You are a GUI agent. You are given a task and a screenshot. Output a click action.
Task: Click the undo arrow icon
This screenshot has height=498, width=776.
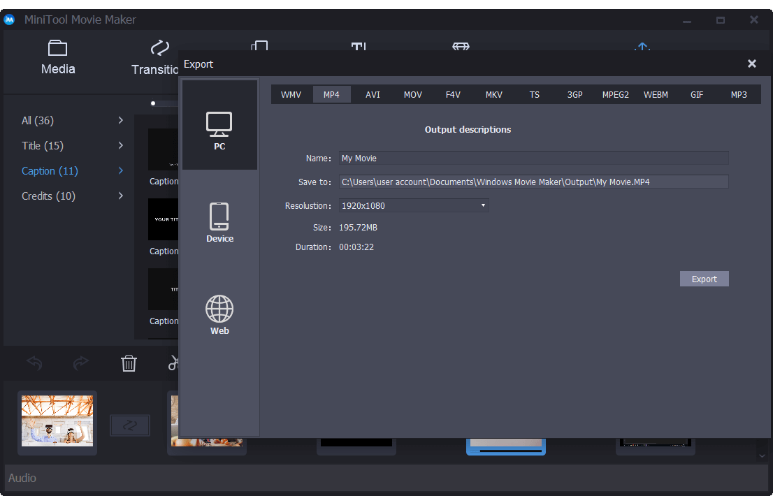tap(35, 363)
